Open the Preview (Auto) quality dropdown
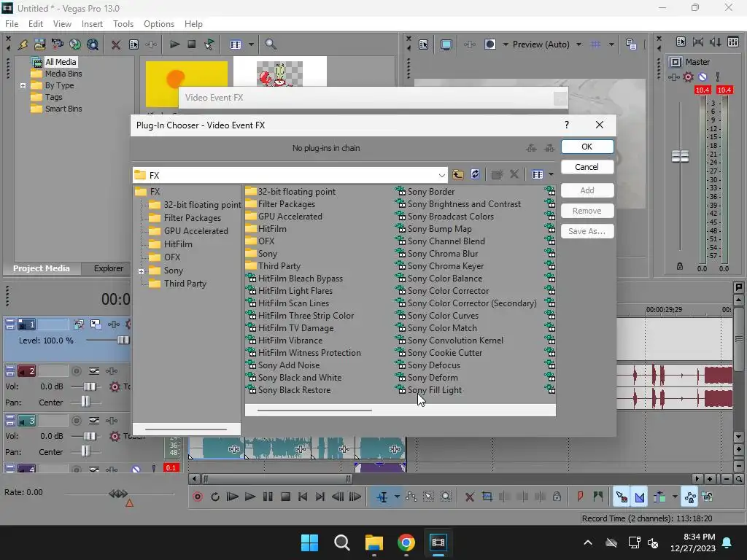The width and height of the screenshot is (747, 560). tap(578, 44)
